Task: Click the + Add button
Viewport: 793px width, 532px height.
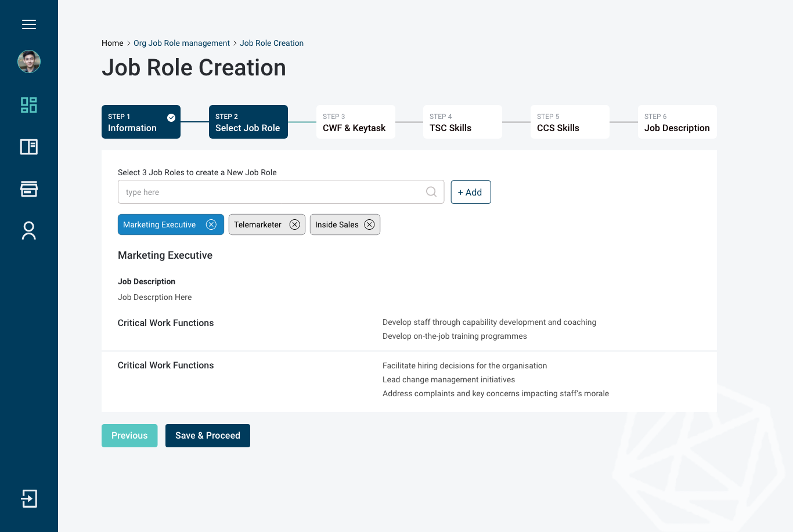Action: (471, 192)
